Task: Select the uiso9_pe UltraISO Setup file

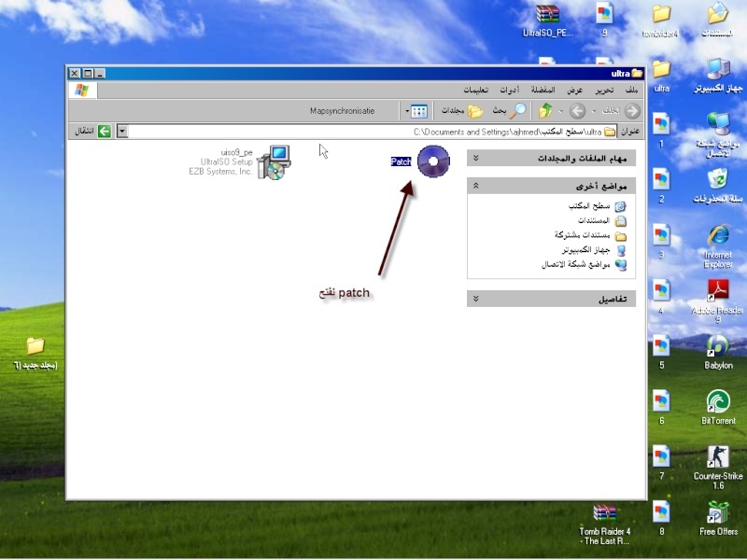Action: [274, 162]
